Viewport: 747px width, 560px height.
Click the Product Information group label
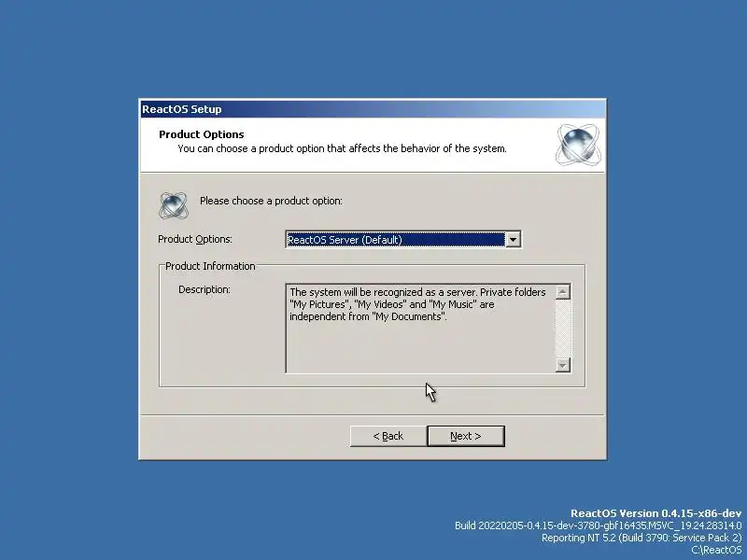[x=210, y=266]
